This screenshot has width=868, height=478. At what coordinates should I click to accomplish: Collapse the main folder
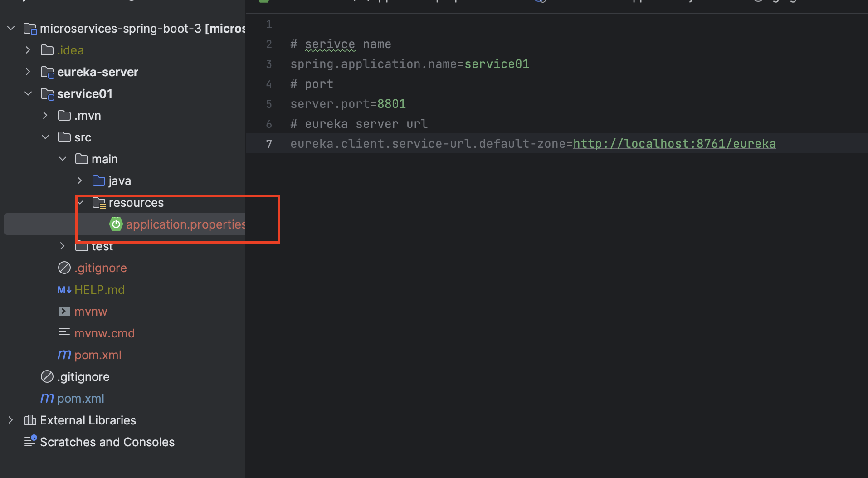62,159
